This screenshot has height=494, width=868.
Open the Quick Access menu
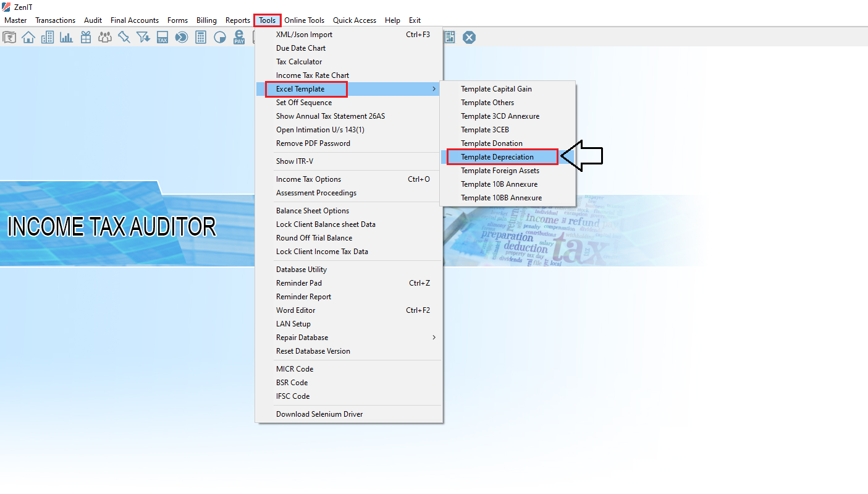[355, 20]
